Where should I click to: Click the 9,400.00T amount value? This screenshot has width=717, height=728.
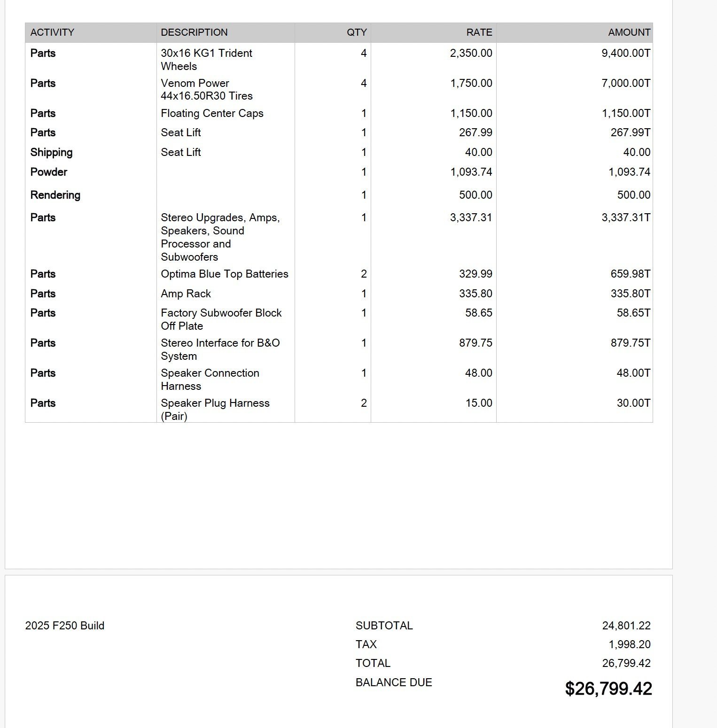point(626,53)
